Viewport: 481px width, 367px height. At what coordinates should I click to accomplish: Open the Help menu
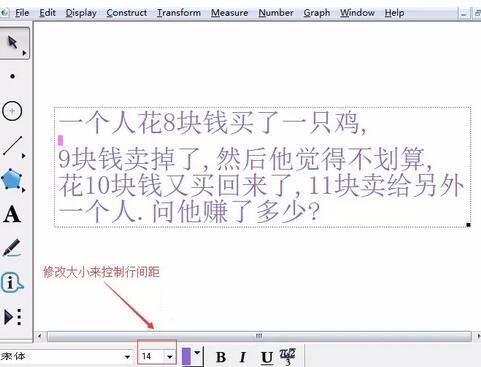[x=394, y=13]
